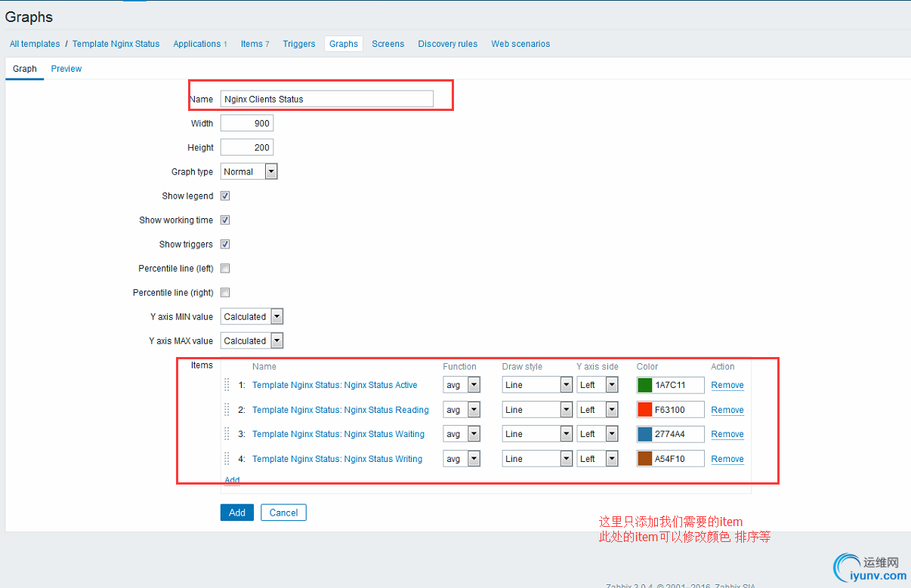
Task: Click drag handle beside Nginx Status Reading item
Action: pos(227,410)
